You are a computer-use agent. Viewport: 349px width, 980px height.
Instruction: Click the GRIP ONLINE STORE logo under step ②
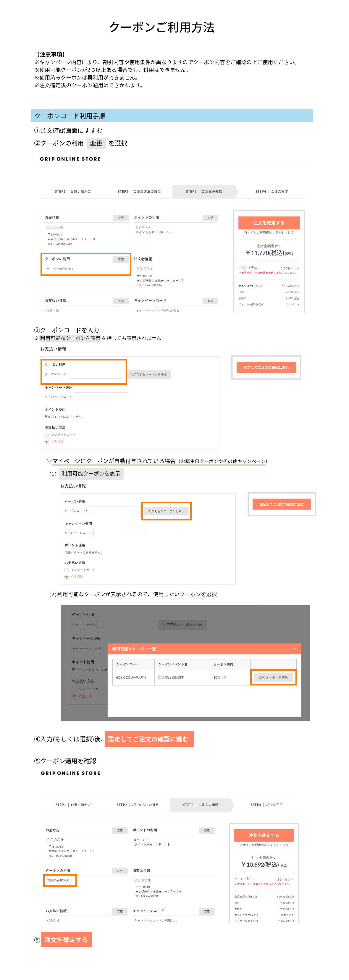[70, 159]
